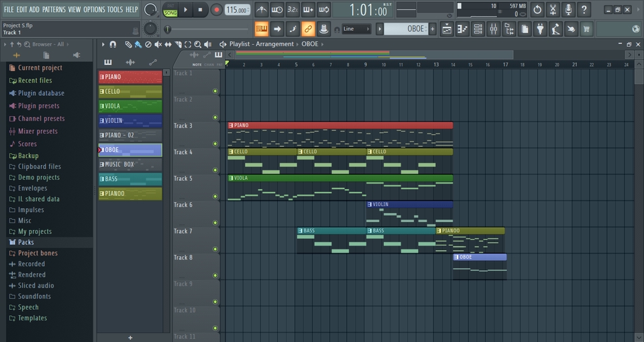The image size is (644, 342).
Task: Mute Track 3 with its green dot
Action: pyautogui.click(x=215, y=144)
